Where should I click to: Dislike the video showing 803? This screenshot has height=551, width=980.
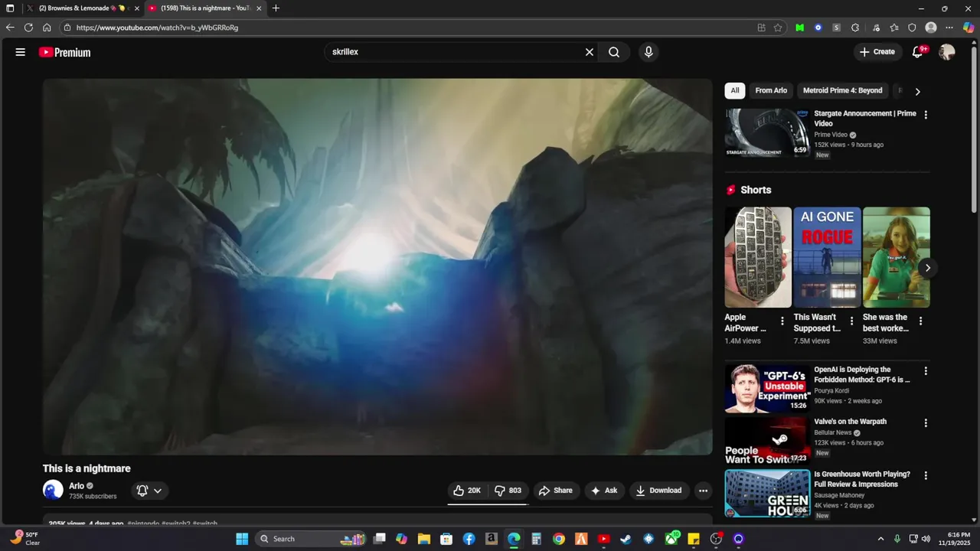pyautogui.click(x=508, y=491)
